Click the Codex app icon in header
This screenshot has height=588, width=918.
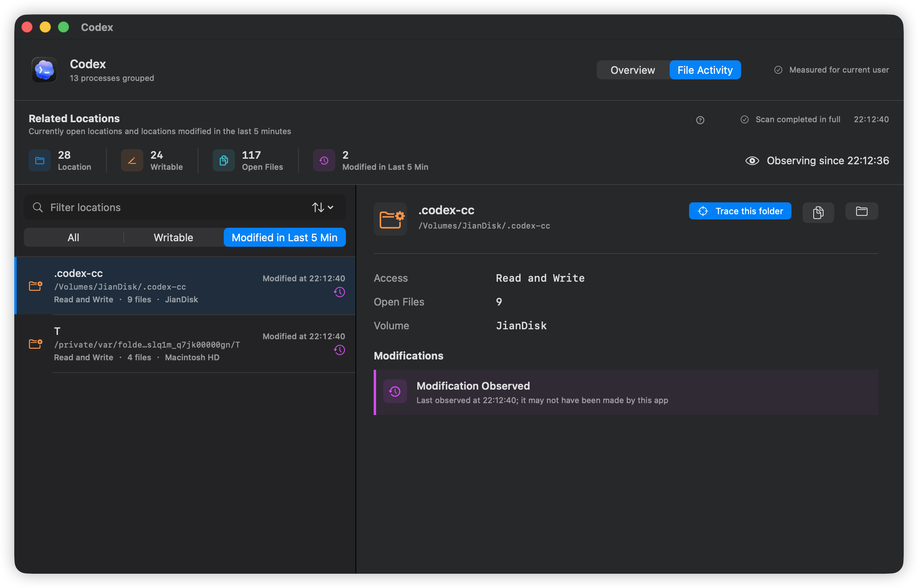[44, 70]
